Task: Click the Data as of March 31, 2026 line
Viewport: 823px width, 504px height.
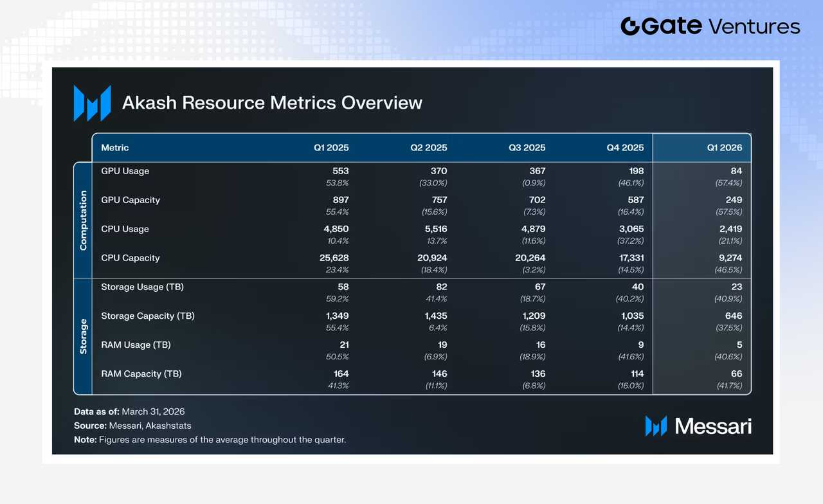Action: tap(129, 411)
